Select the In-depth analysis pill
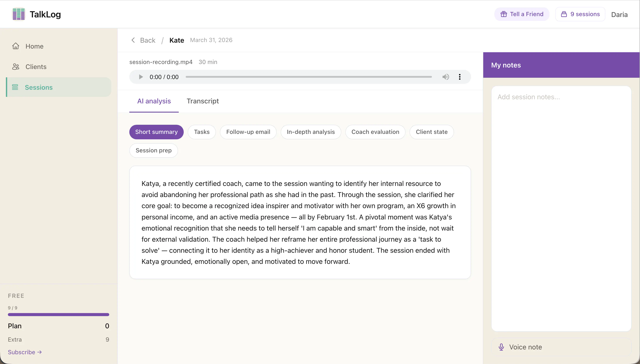Screen dimensions: 640x364 (311, 132)
